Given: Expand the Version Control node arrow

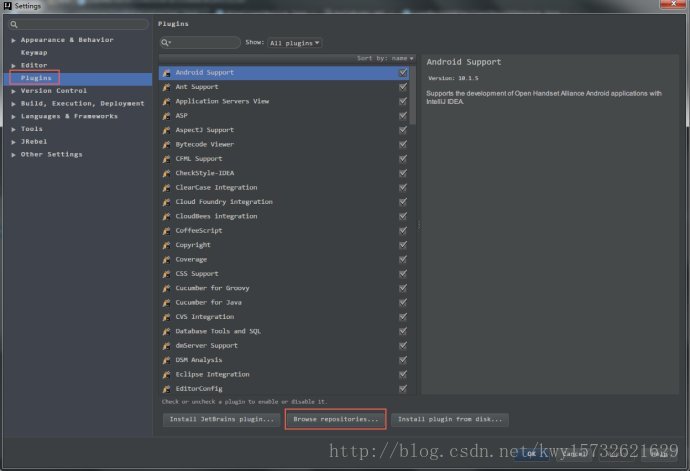Looking at the screenshot, I should click(x=14, y=91).
